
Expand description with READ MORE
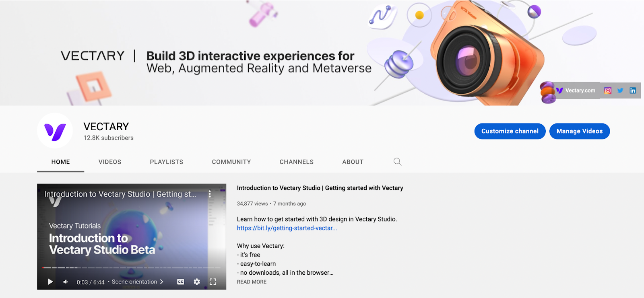(252, 282)
